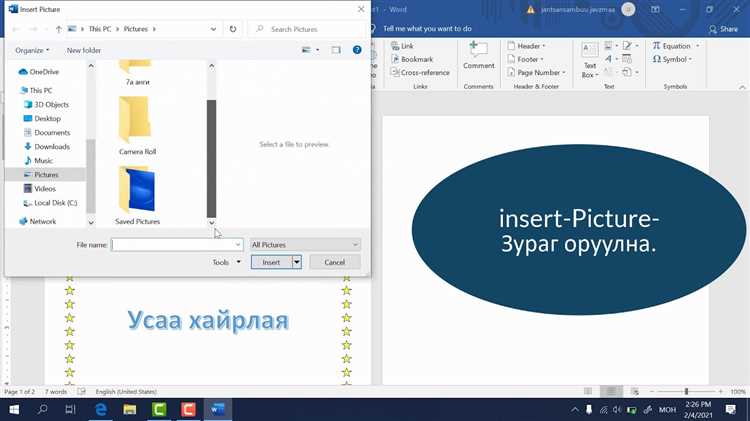Click the Search Pictures box

[308, 29]
